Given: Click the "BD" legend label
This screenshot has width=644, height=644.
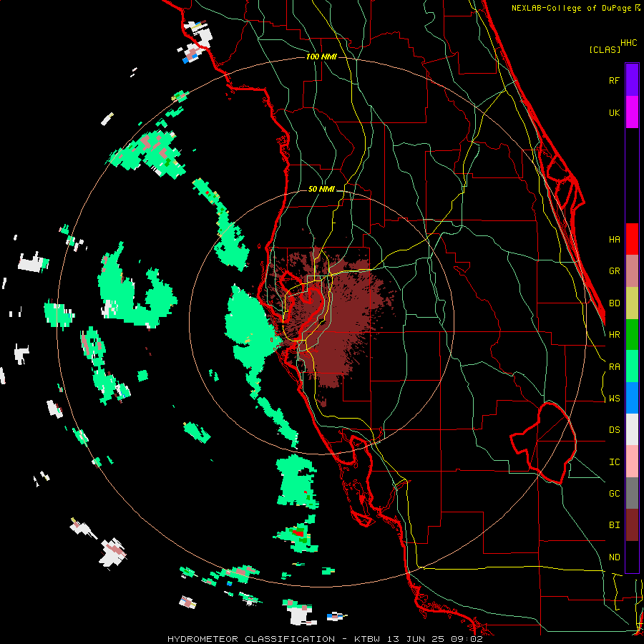Looking at the screenshot, I should tap(614, 303).
